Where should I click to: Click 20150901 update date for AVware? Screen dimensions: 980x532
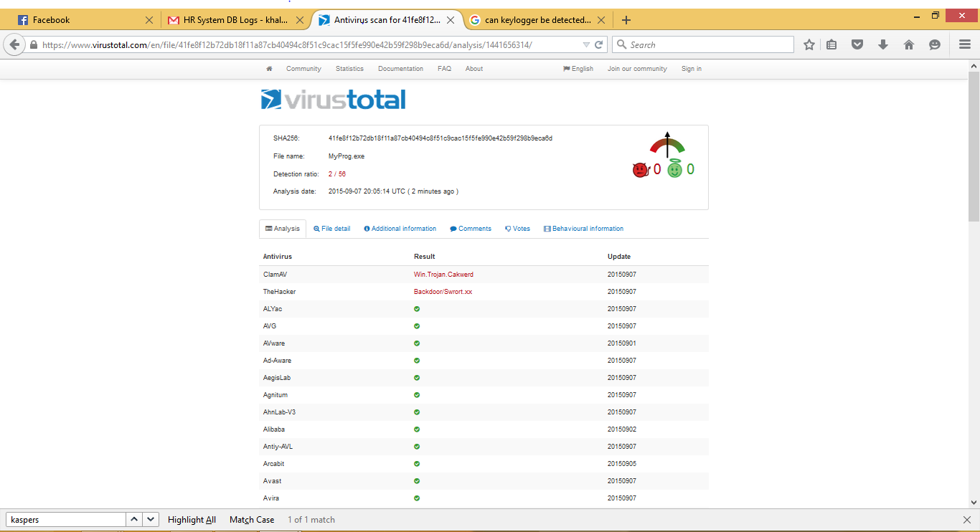tap(621, 343)
